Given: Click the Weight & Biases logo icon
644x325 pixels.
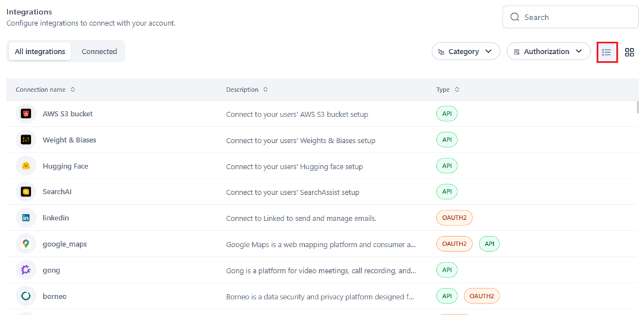Looking at the screenshot, I should point(26,140).
